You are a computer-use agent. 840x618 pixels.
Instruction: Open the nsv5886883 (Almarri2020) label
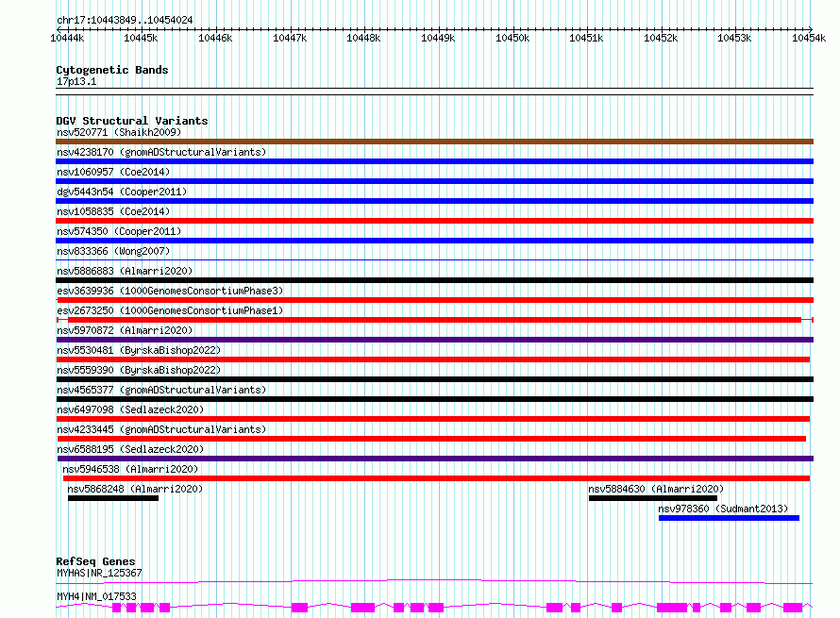pyautogui.click(x=125, y=271)
